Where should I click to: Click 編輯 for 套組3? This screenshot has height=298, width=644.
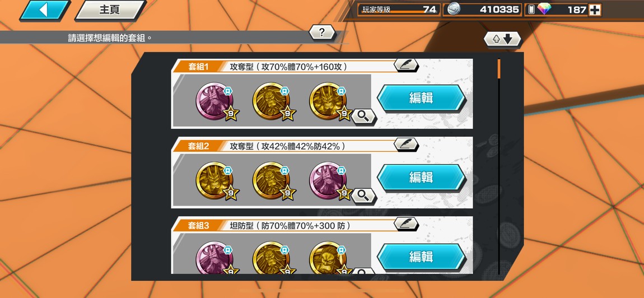click(421, 257)
